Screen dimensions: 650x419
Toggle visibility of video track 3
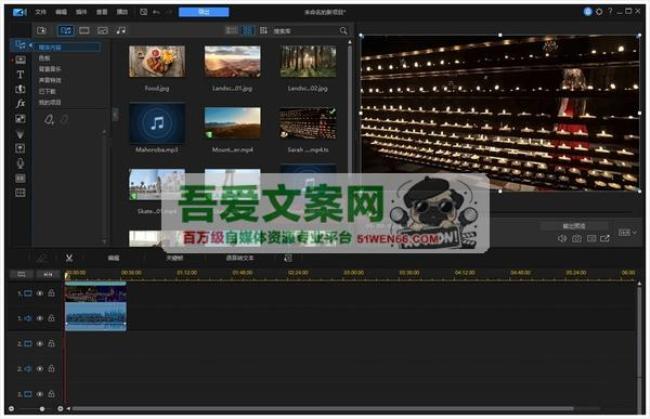pos(39,394)
